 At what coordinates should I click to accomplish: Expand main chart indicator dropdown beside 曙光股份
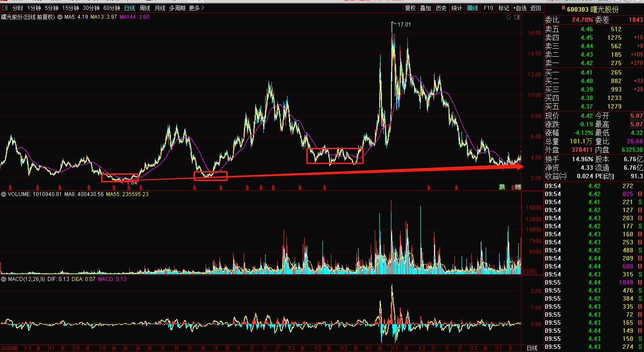[59, 17]
